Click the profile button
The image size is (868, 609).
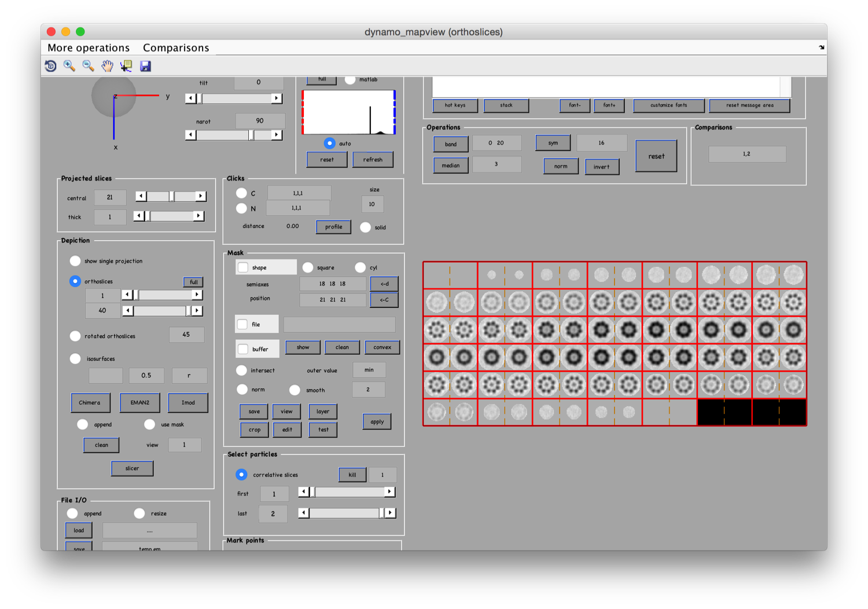click(x=334, y=227)
